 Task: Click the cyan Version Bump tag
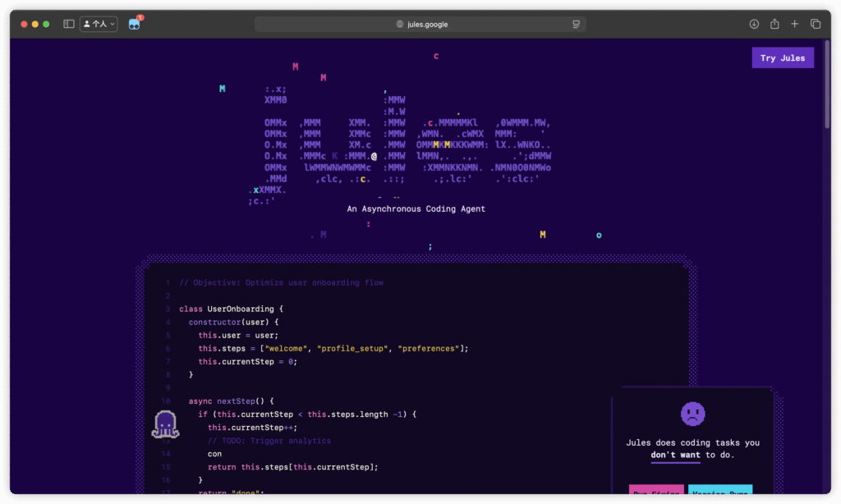click(719, 489)
